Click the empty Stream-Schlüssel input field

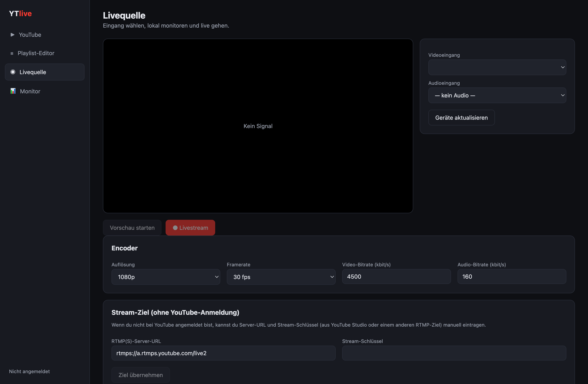coord(454,353)
